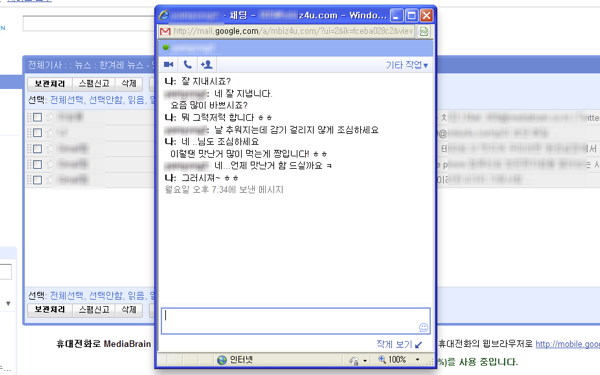Check the first email row checkbox
The image size is (600, 375).
(38, 117)
